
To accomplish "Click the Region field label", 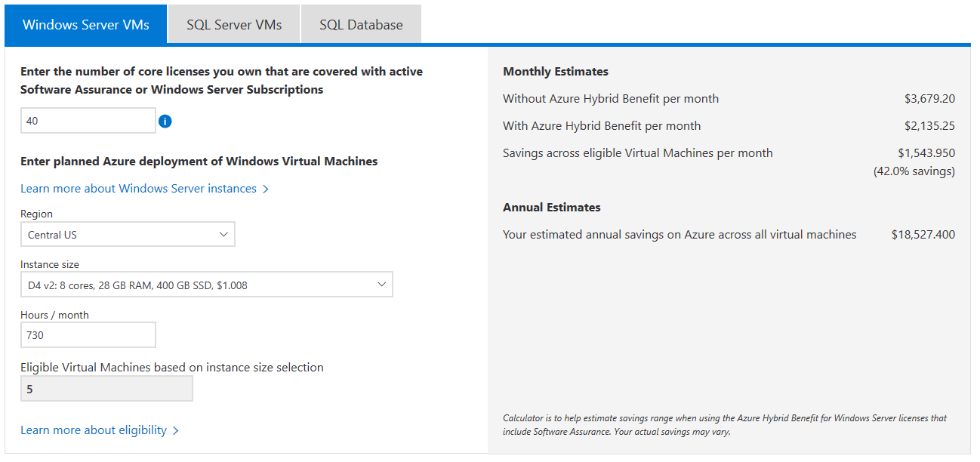I will point(37,214).
